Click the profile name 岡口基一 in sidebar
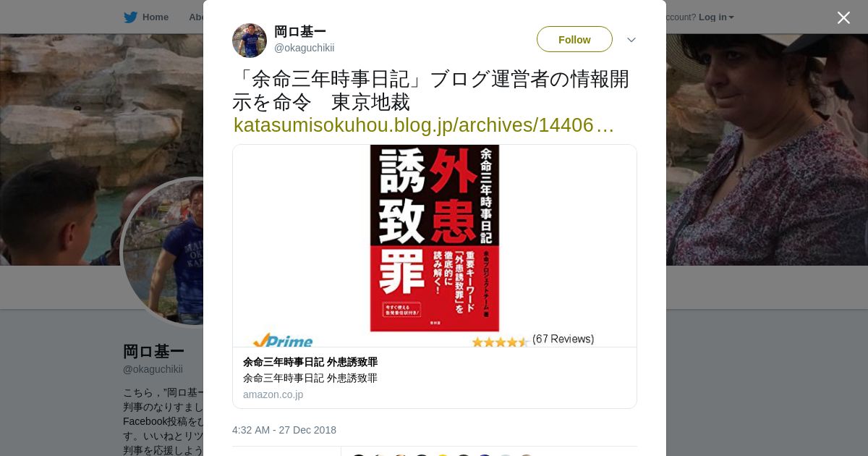 tap(153, 352)
